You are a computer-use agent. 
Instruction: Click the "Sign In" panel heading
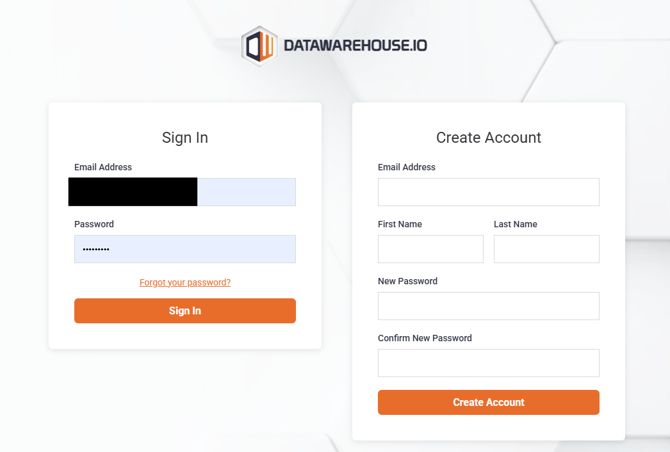(185, 138)
